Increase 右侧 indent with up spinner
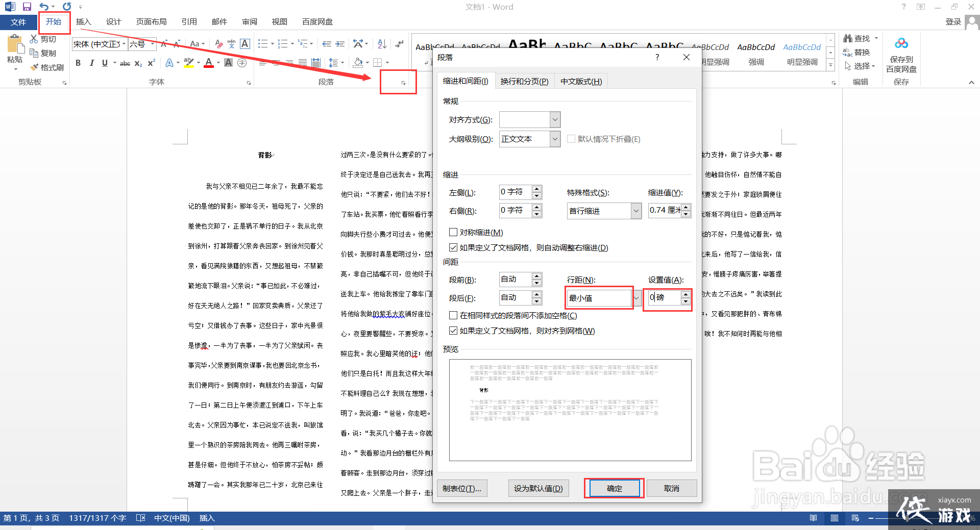Image resolution: width=980 pixels, height=530 pixels. coord(536,207)
